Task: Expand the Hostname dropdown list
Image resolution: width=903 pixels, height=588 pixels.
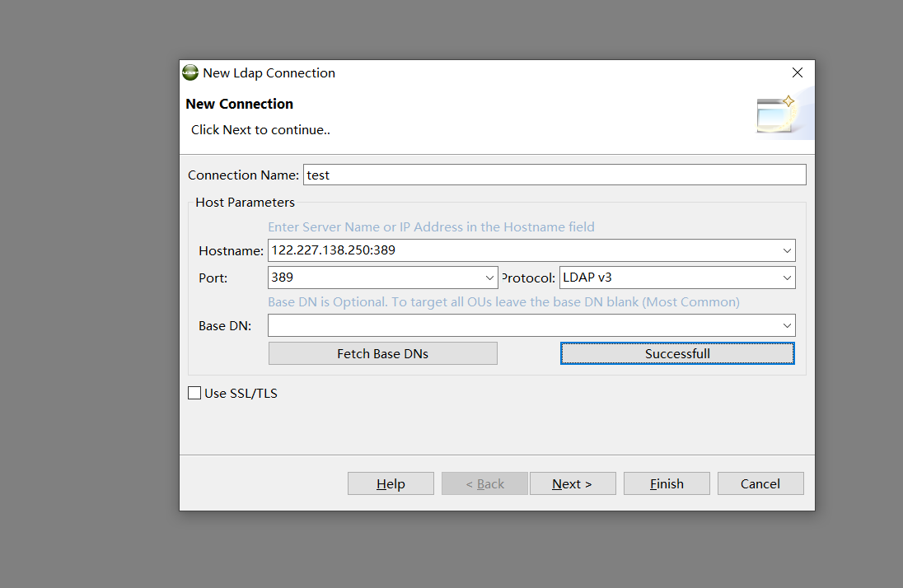Action: 787,250
